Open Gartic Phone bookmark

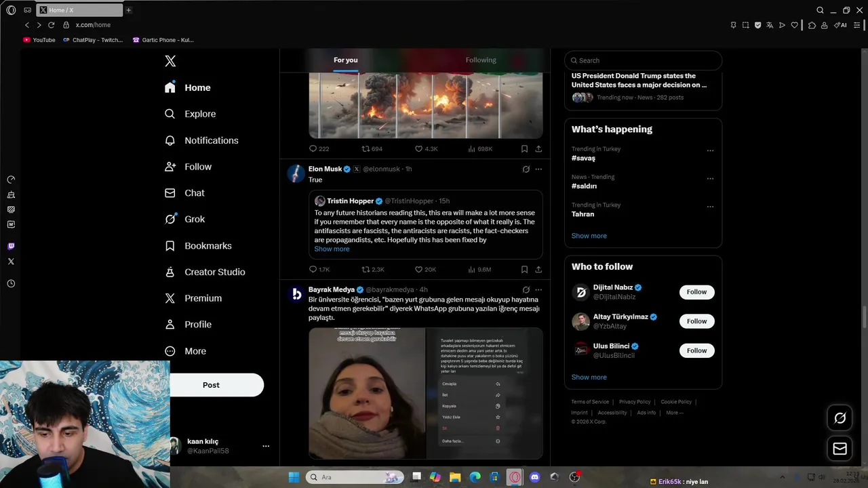pyautogui.click(x=163, y=40)
